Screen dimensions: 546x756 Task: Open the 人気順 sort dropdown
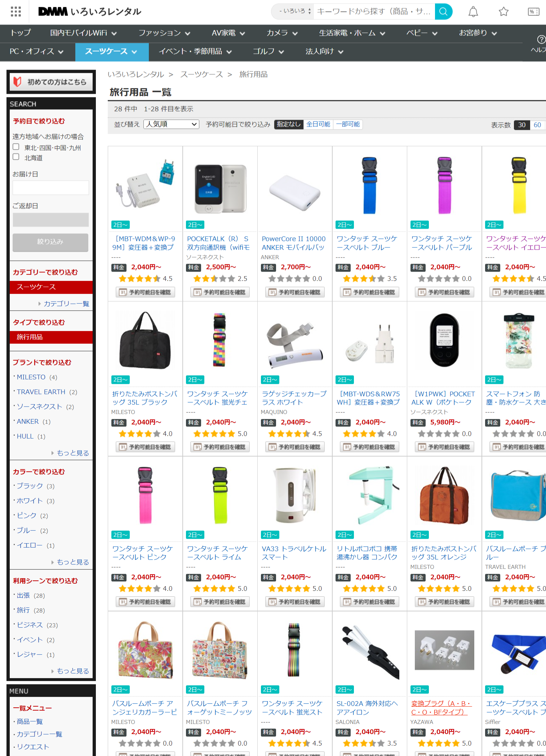coord(171,124)
